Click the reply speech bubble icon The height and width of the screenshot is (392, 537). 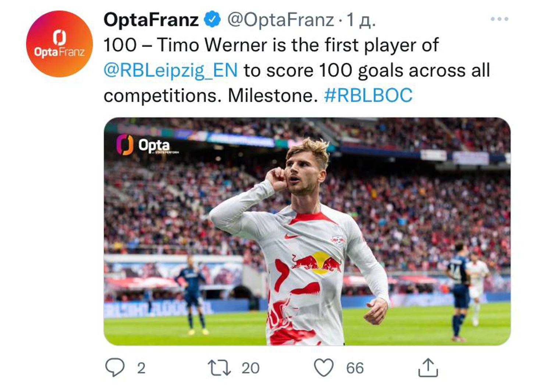pyautogui.click(x=115, y=367)
